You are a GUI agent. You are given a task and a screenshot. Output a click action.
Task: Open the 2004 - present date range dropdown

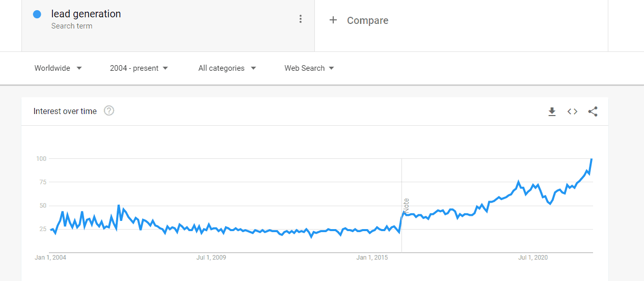point(139,68)
